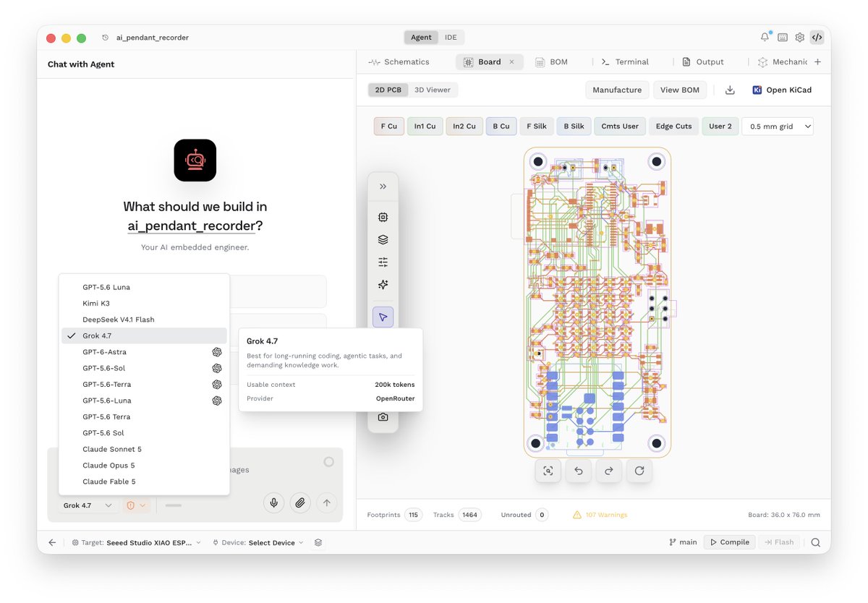Toggle the F Cu layer
Viewport: 868px width, 603px height.
(388, 127)
